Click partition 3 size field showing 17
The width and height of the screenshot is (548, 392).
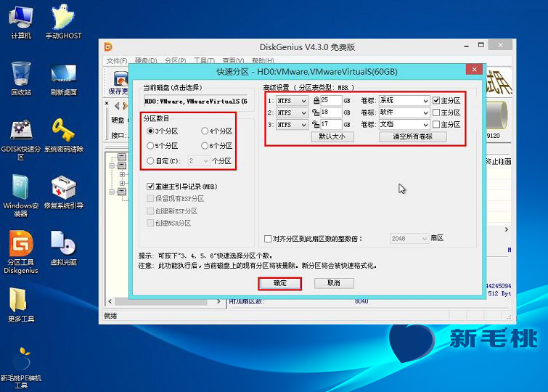point(331,124)
